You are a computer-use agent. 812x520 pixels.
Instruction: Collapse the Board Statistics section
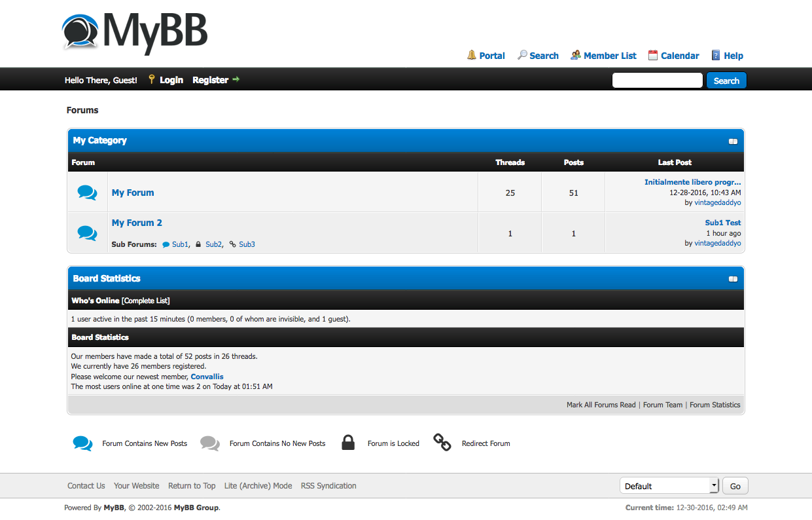pos(733,279)
